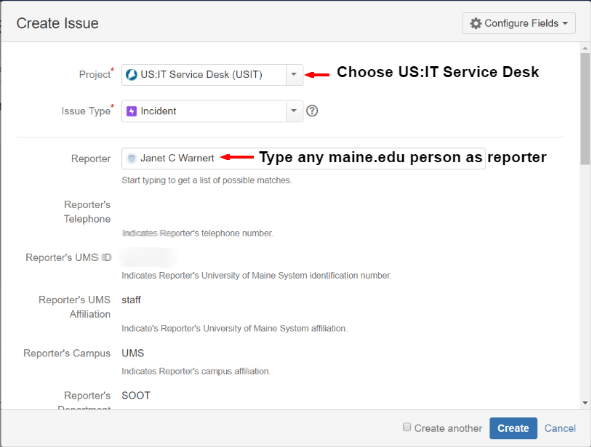Expand the Project dropdown arrow
591x447 pixels.
[294, 75]
